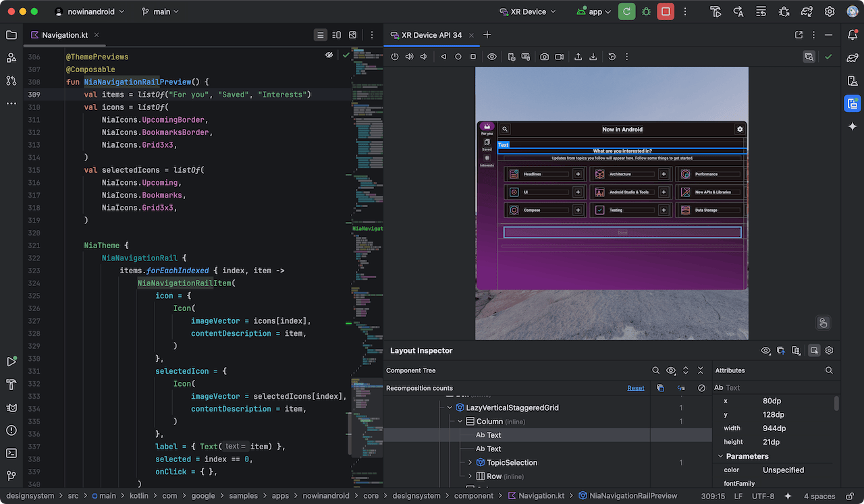Collapse Column (inline) tree node
Screen dimensions: 864x504
pos(460,422)
